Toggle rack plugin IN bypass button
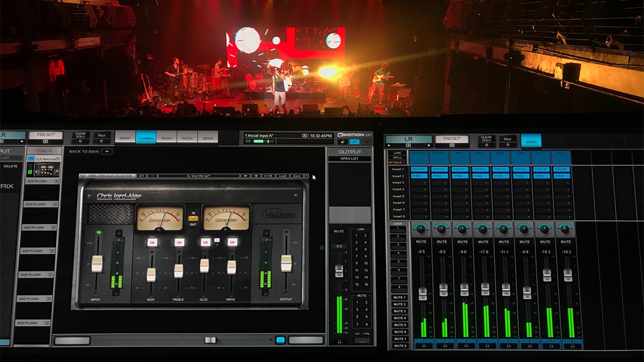This screenshot has width=644, height=362. (31, 158)
